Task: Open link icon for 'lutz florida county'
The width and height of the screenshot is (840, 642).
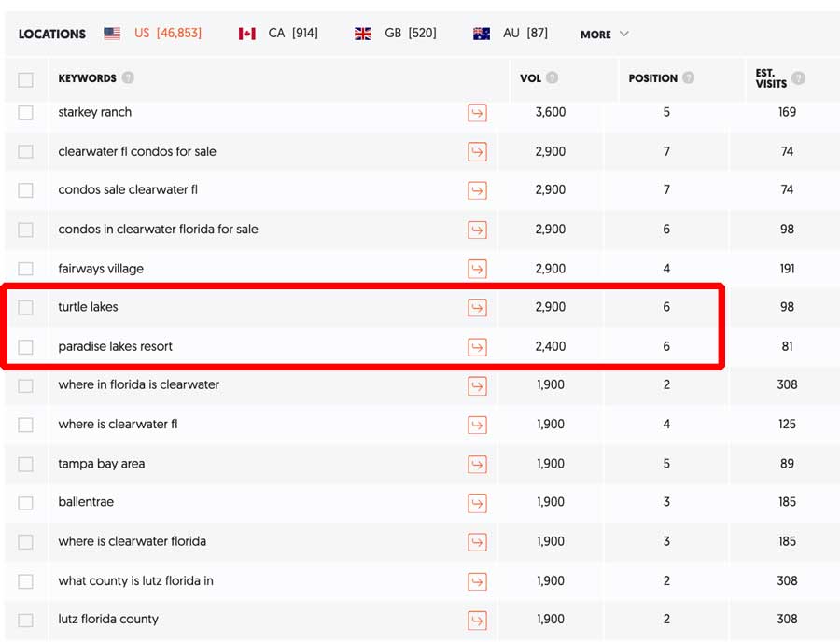Action: click(477, 621)
